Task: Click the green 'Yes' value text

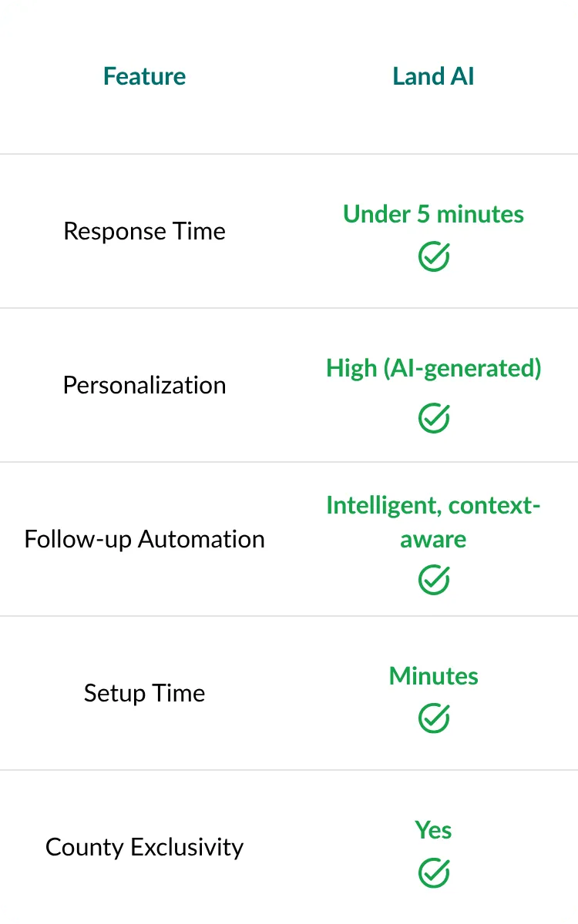Action: [x=434, y=830]
